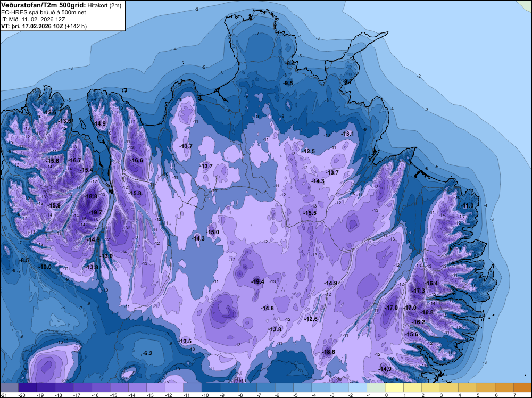Click the -15.4 temperature value
This screenshot has height=398, width=532.
coord(86,170)
